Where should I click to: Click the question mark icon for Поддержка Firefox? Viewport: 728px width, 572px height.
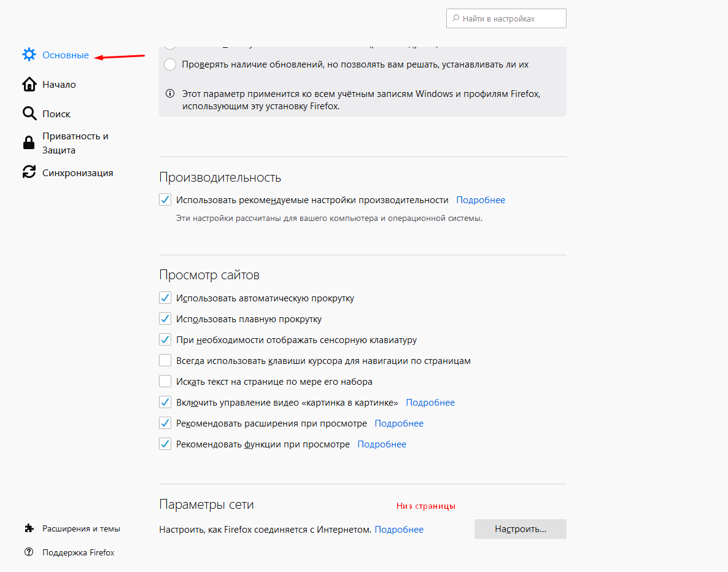point(29,552)
